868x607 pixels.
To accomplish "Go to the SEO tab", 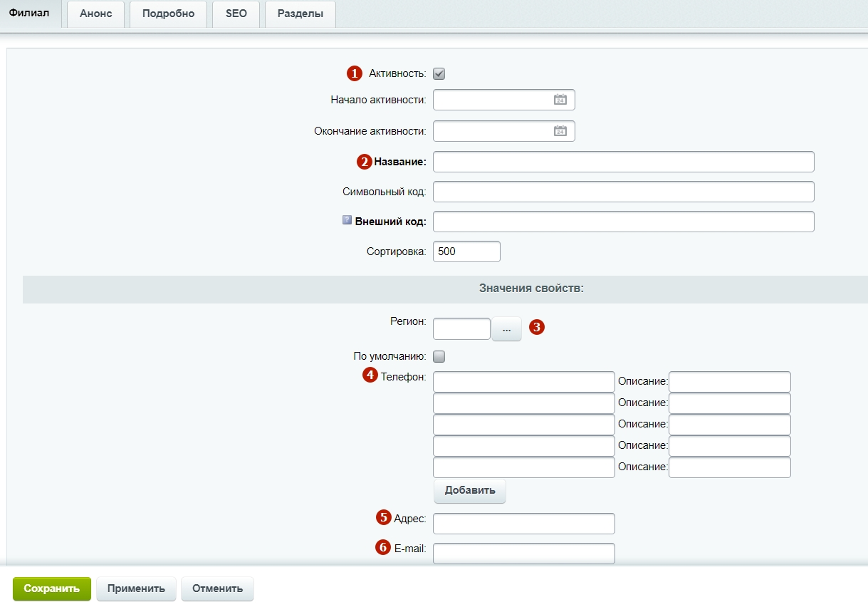I will tap(236, 14).
